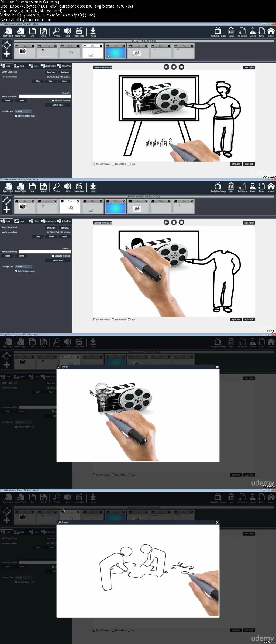Play the scene in the 00:00:20 frame

point(166,67)
